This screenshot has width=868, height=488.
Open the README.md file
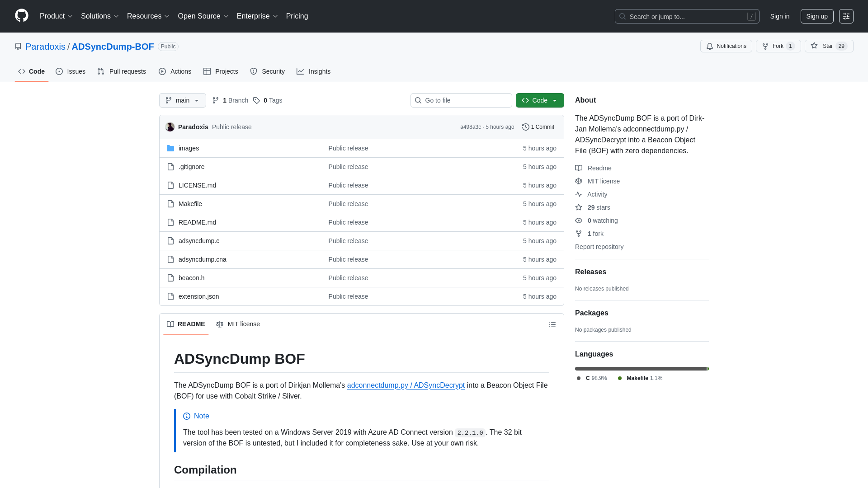click(197, 222)
